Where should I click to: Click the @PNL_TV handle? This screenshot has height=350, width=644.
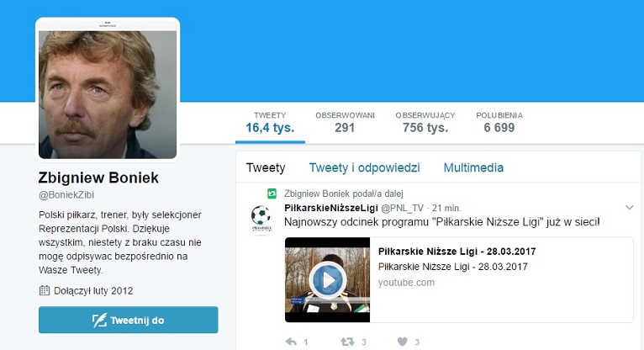[x=402, y=209]
